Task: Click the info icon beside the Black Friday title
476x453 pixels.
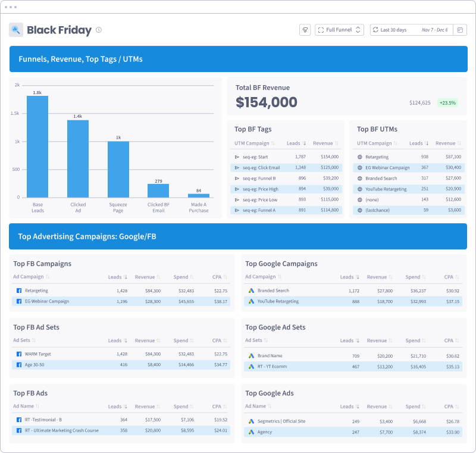Action: click(98, 30)
